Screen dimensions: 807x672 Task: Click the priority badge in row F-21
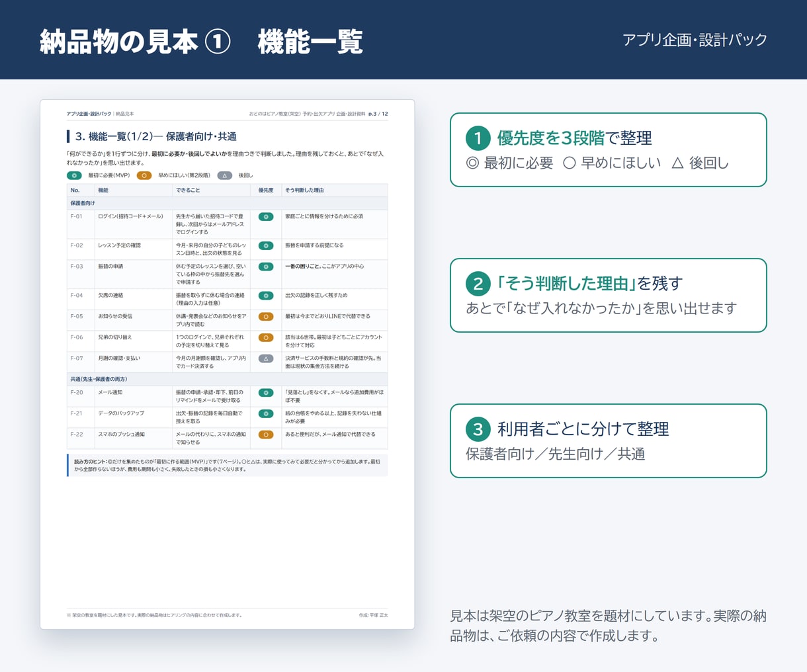(x=266, y=413)
